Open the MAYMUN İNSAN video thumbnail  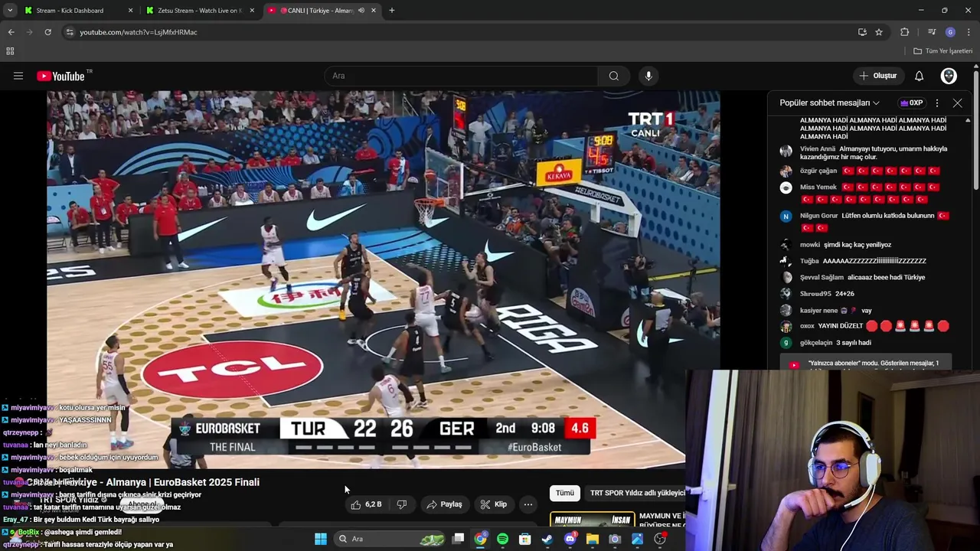592,520
